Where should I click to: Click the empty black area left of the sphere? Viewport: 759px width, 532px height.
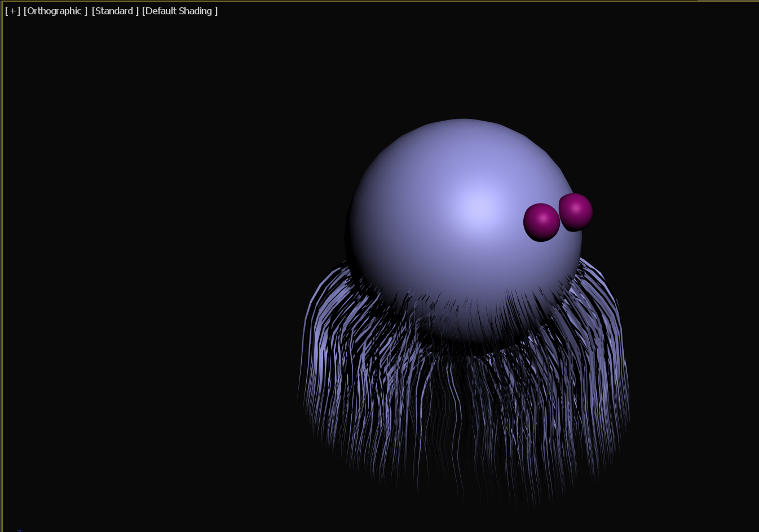[169, 254]
